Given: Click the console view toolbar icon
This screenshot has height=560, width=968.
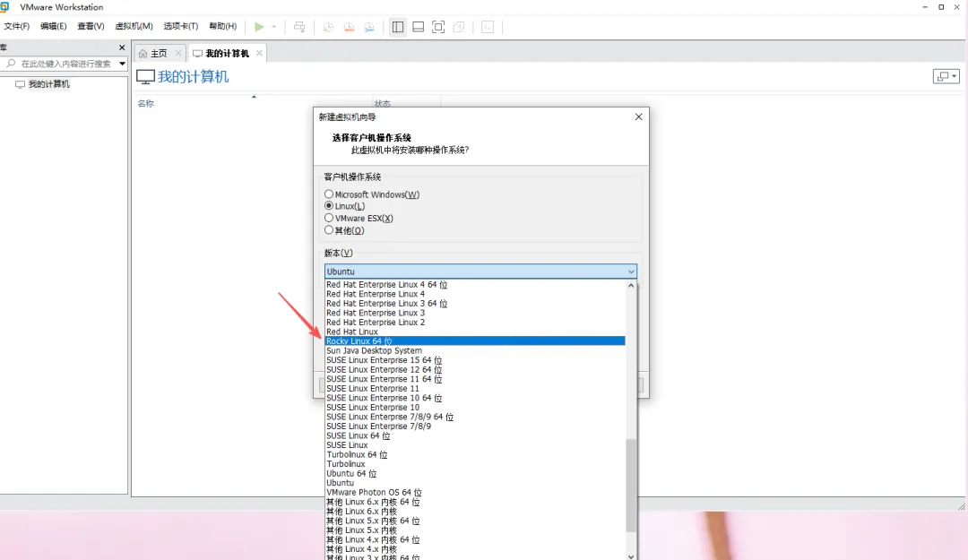Looking at the screenshot, I should point(488,27).
